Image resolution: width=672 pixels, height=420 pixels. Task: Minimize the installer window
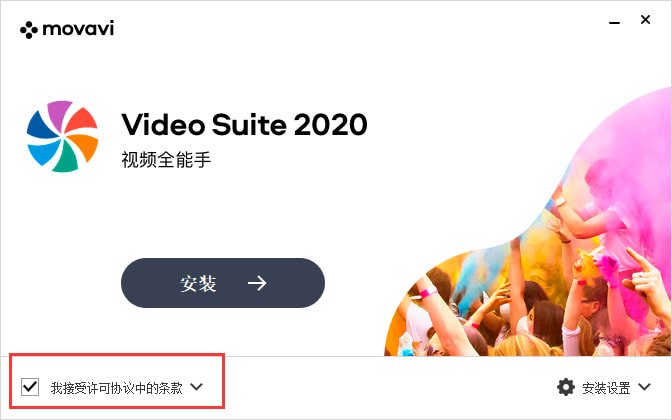tap(615, 22)
